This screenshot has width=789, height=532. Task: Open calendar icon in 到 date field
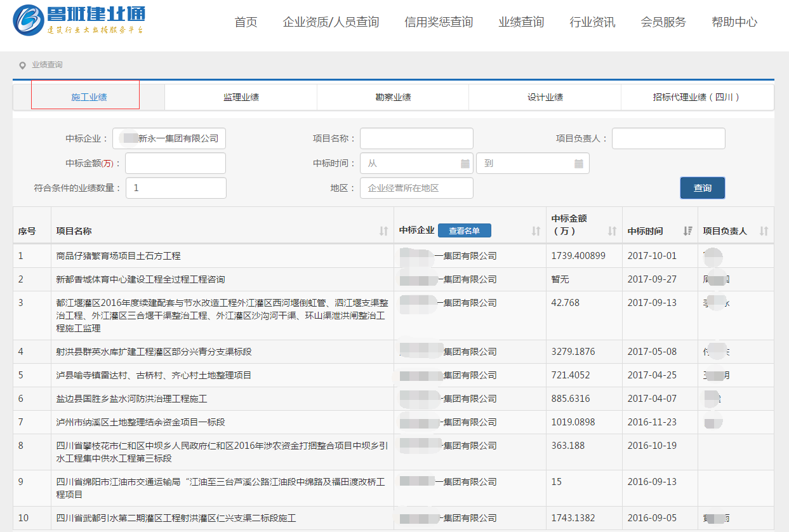point(578,163)
